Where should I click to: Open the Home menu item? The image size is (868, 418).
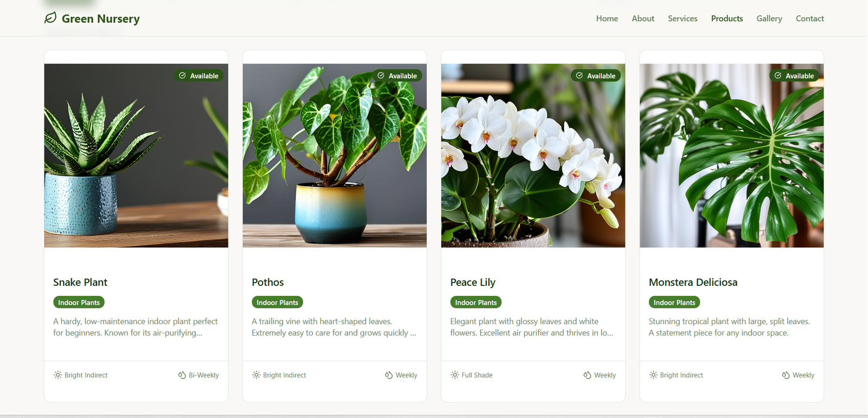[x=607, y=18]
